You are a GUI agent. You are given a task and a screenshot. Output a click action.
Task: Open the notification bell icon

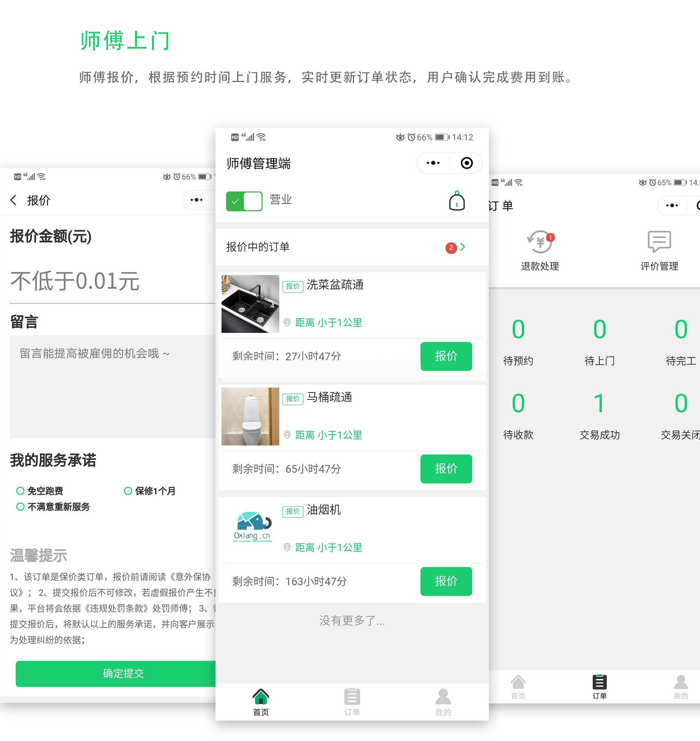[456, 201]
